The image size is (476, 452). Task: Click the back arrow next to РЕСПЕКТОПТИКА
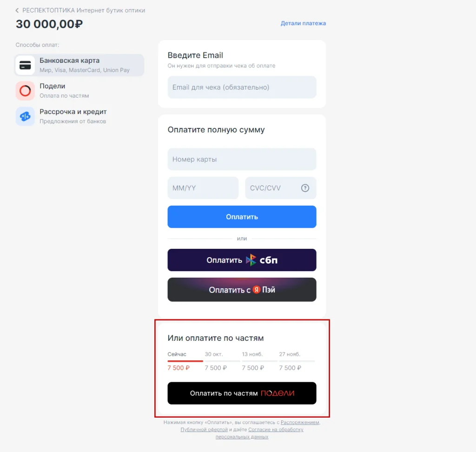pos(17,11)
